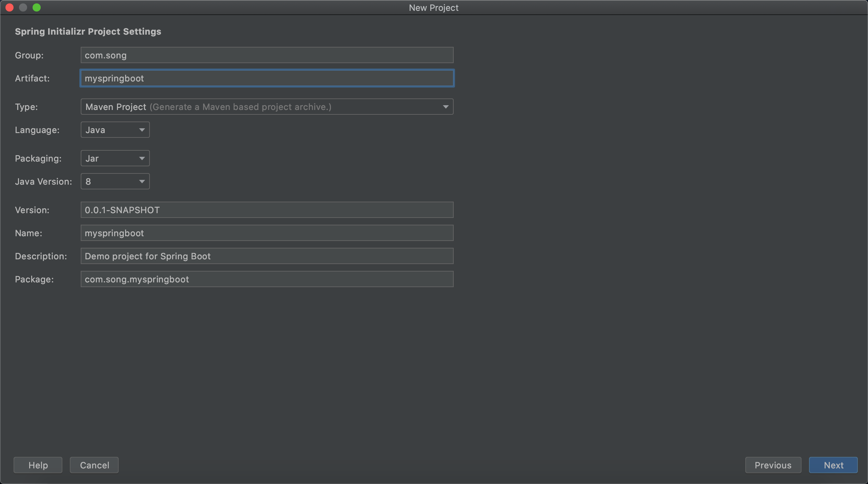868x484 pixels.
Task: Focus the Artifact text field
Action: click(x=267, y=78)
